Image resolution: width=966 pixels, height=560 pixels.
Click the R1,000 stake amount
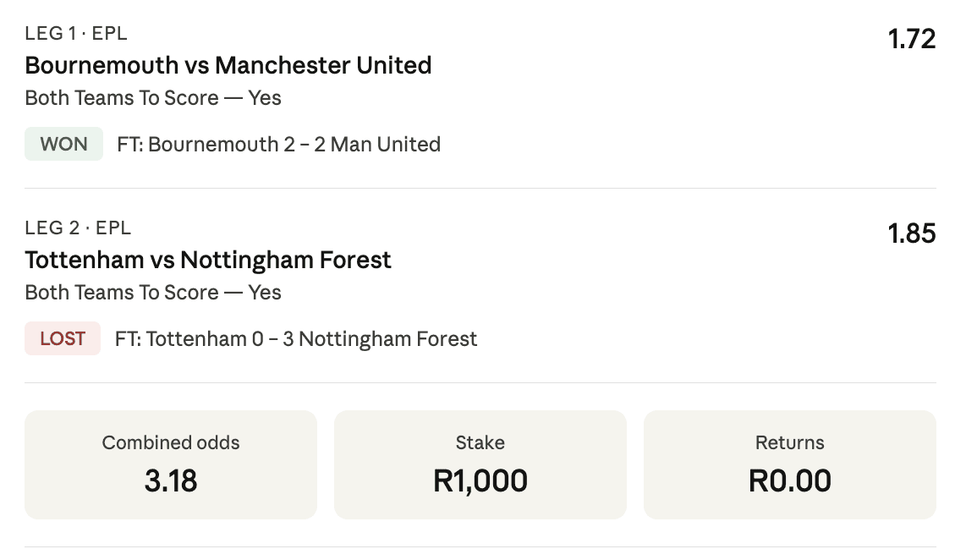(x=480, y=480)
